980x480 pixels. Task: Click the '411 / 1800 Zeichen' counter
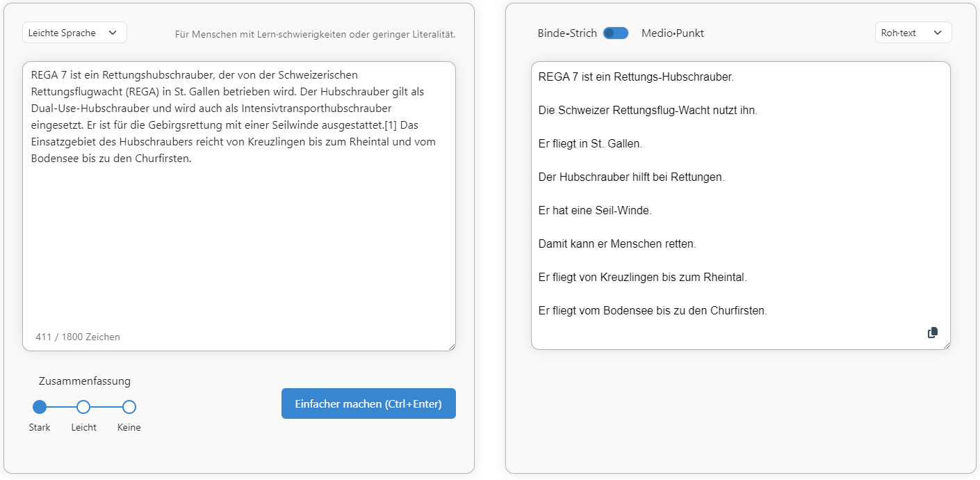(x=78, y=337)
